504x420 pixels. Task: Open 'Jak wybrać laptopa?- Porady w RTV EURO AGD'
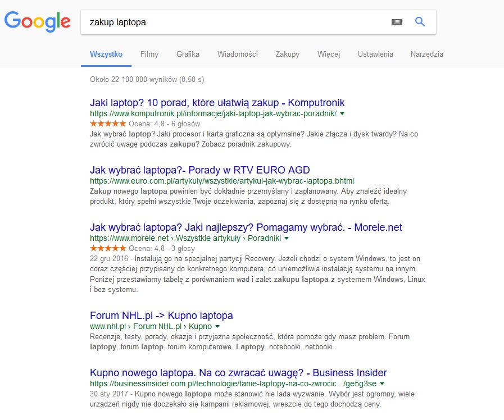point(200,170)
